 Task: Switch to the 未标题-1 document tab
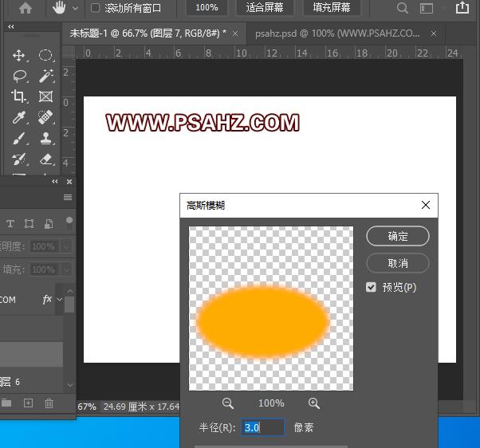(148, 33)
